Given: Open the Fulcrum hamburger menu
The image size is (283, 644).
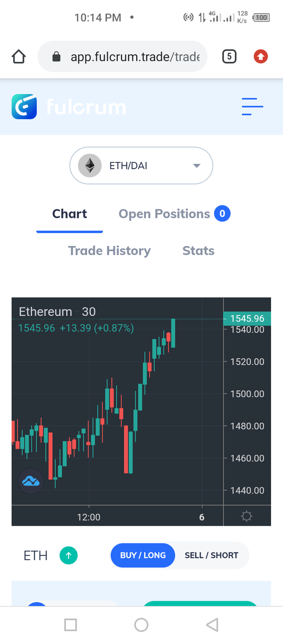Looking at the screenshot, I should (252, 106).
